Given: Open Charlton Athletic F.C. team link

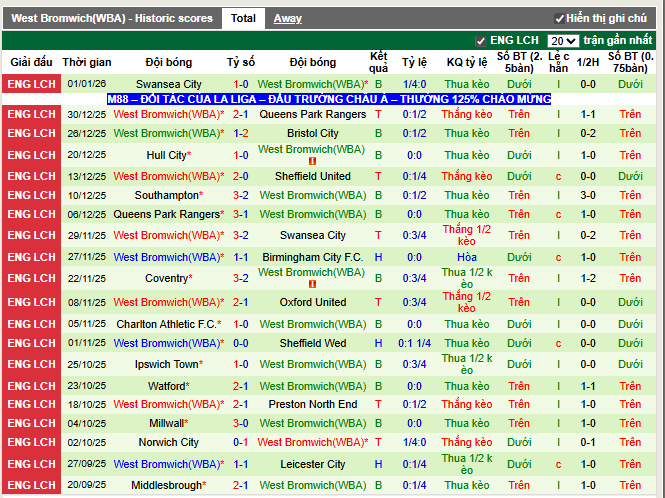Looking at the screenshot, I should (x=166, y=324).
